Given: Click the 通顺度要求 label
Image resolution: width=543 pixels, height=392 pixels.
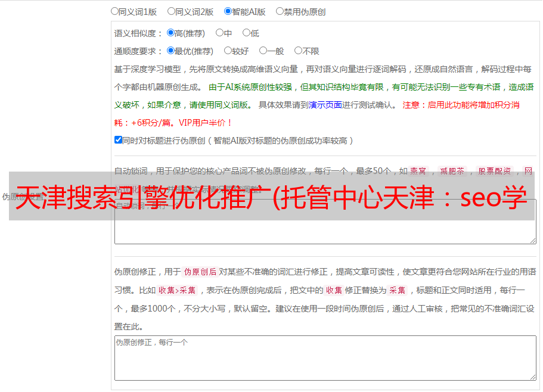Looking at the screenshot, I should [138, 52].
